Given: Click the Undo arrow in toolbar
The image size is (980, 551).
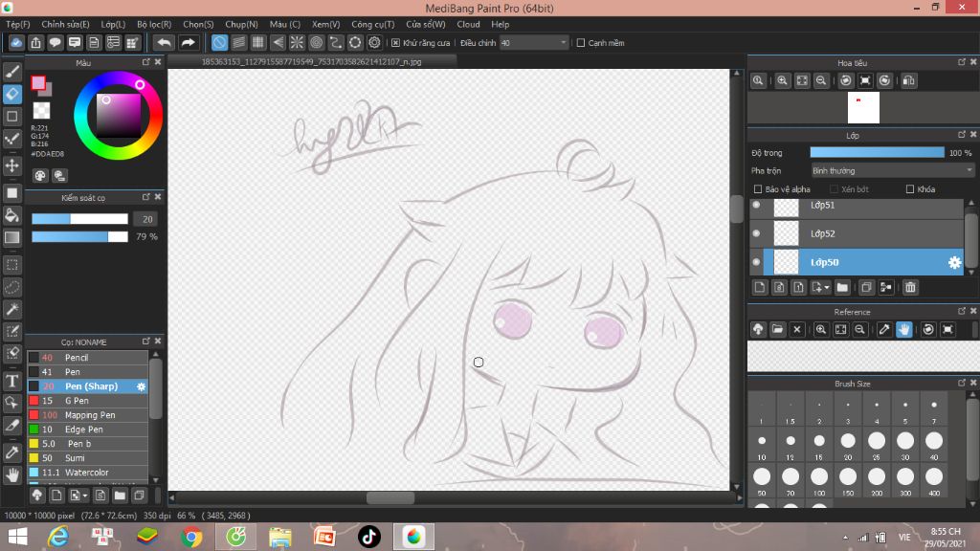Looking at the screenshot, I should [x=164, y=42].
